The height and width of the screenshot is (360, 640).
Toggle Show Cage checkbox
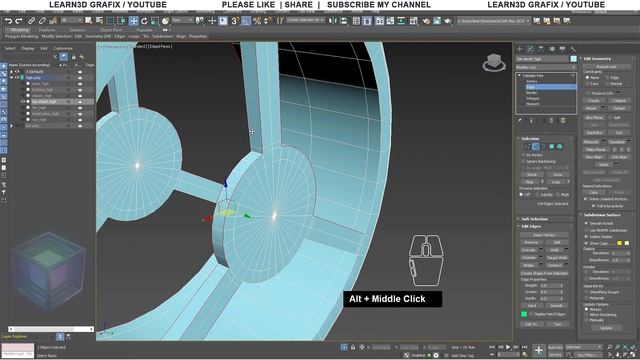click(587, 243)
